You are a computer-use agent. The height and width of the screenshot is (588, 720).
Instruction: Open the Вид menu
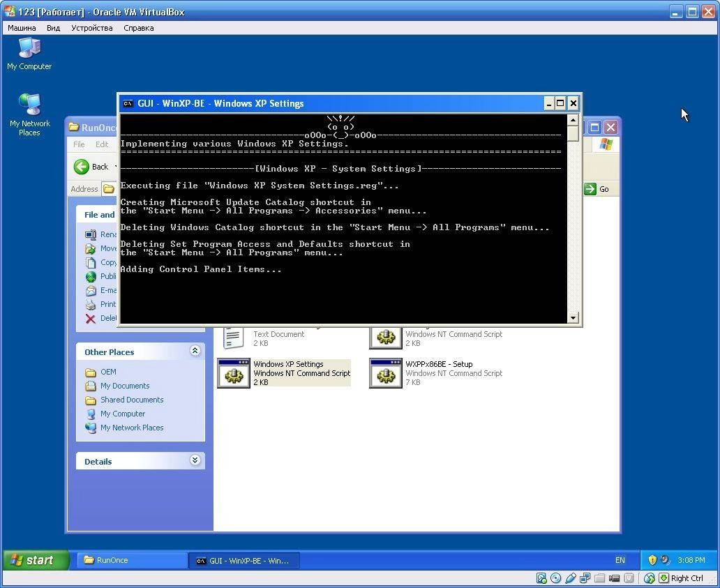pos(53,28)
